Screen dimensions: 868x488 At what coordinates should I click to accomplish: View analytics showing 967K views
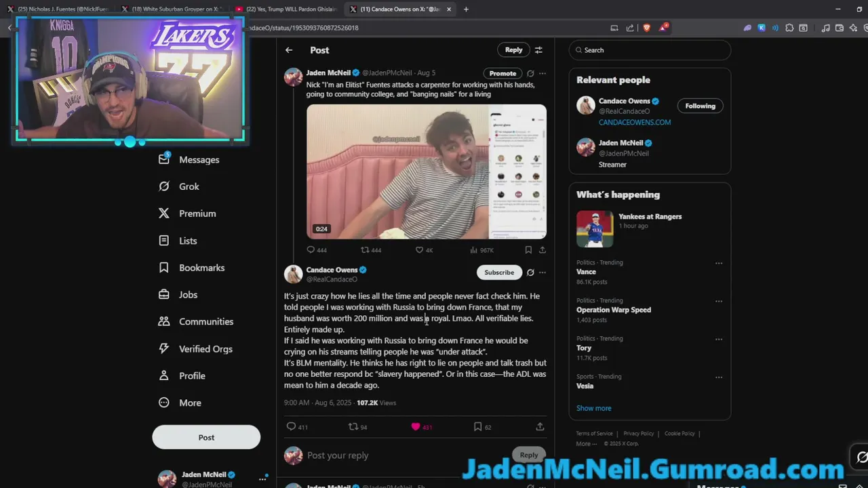coord(481,249)
